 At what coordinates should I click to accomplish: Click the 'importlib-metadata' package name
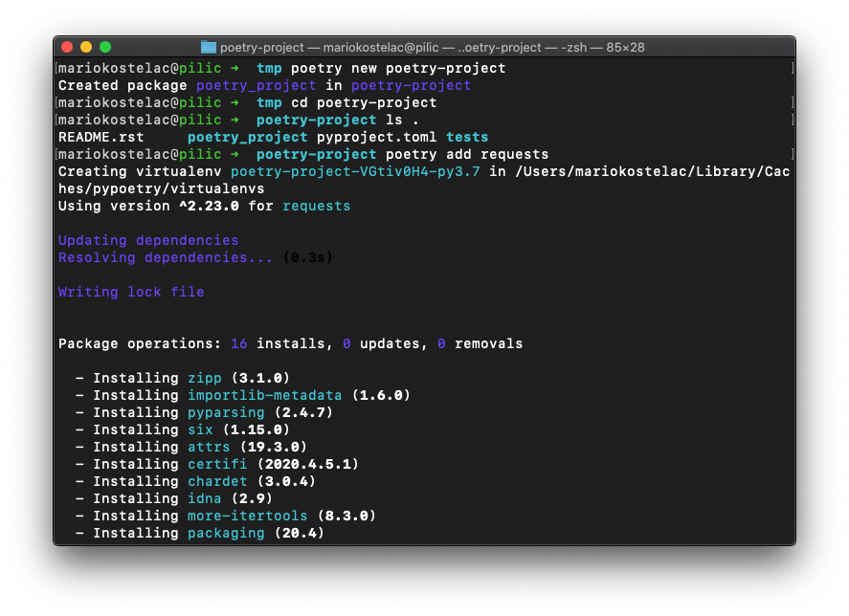coord(265,395)
